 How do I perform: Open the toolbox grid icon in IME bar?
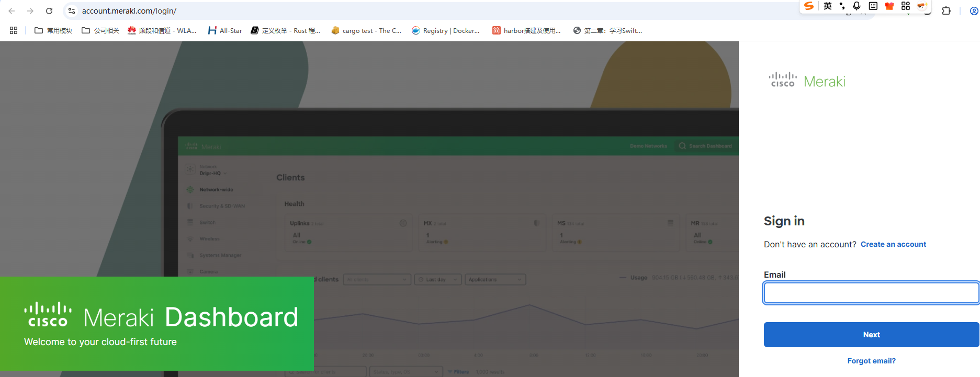[906, 6]
